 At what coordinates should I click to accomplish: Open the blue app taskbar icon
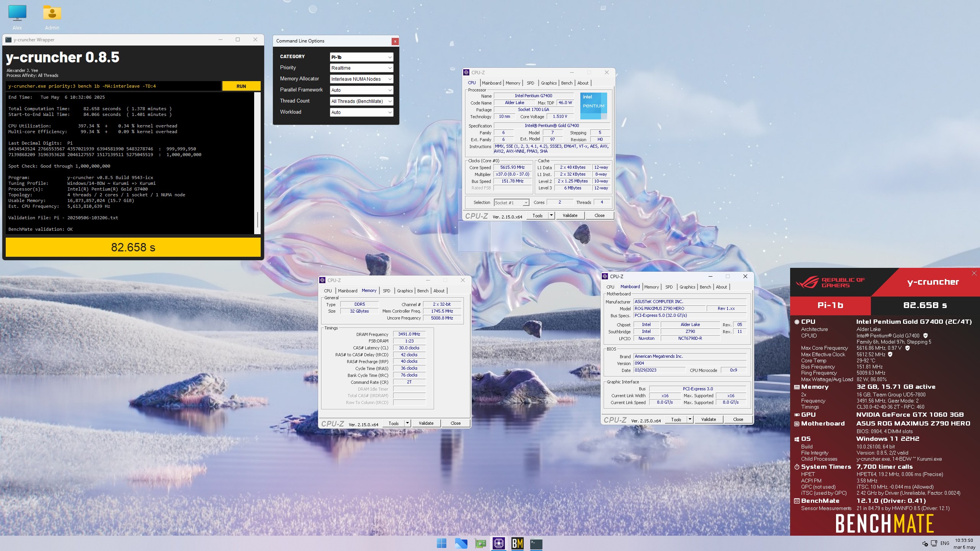coord(461,543)
